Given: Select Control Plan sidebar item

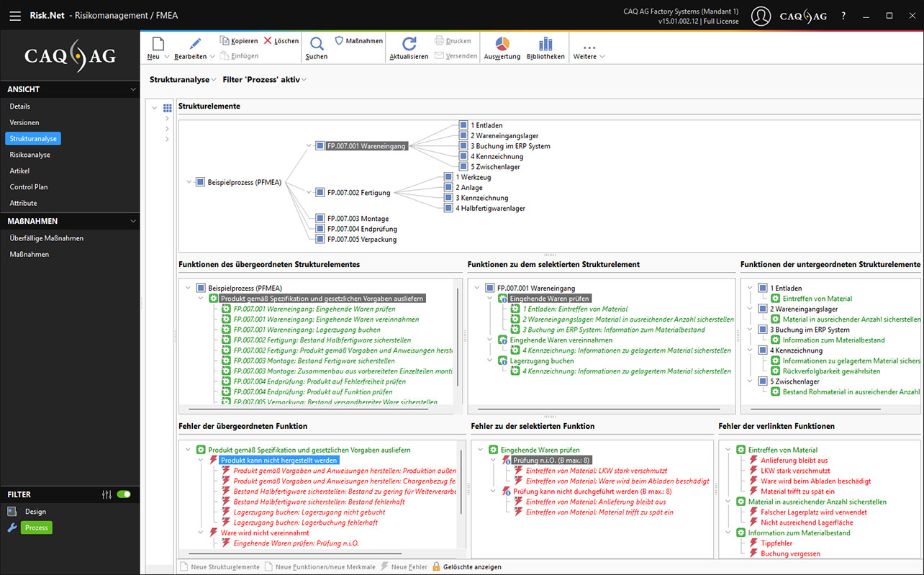Looking at the screenshot, I should [x=29, y=187].
